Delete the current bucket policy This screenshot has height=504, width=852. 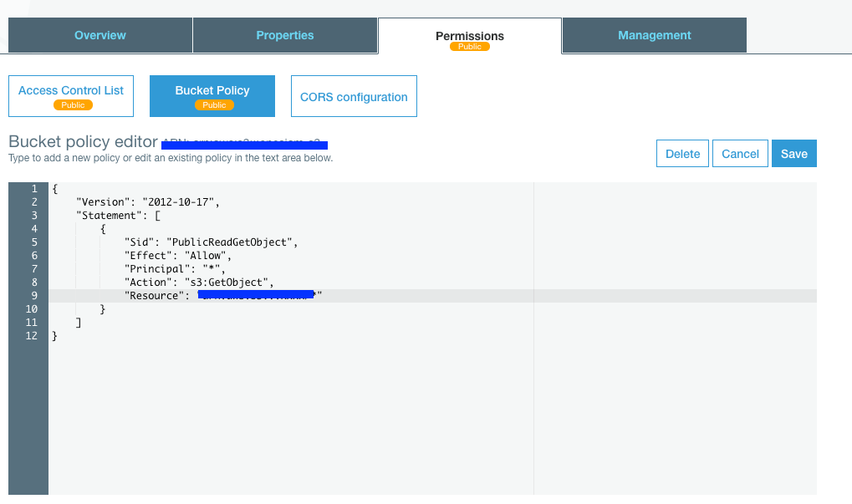point(681,154)
